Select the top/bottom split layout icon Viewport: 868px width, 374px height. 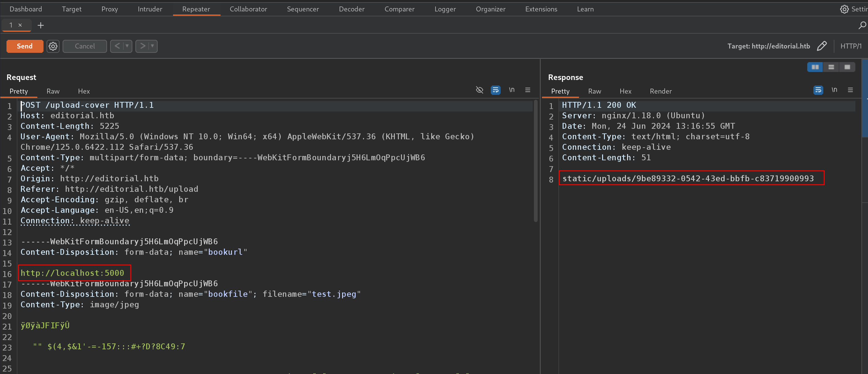(831, 67)
